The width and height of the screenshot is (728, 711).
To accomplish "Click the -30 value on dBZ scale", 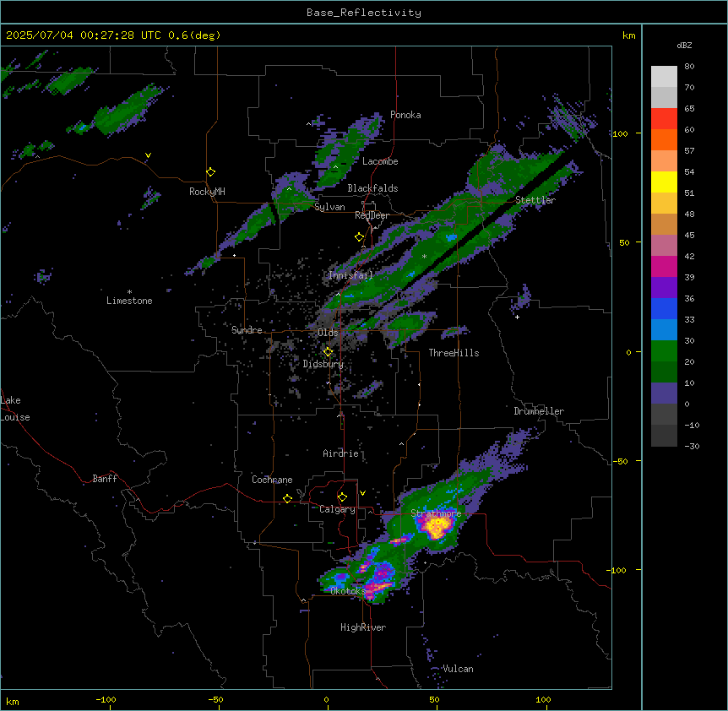I will (x=692, y=447).
